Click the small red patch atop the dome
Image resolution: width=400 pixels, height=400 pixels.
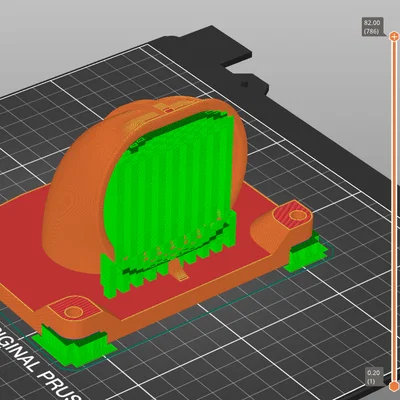[169, 110]
